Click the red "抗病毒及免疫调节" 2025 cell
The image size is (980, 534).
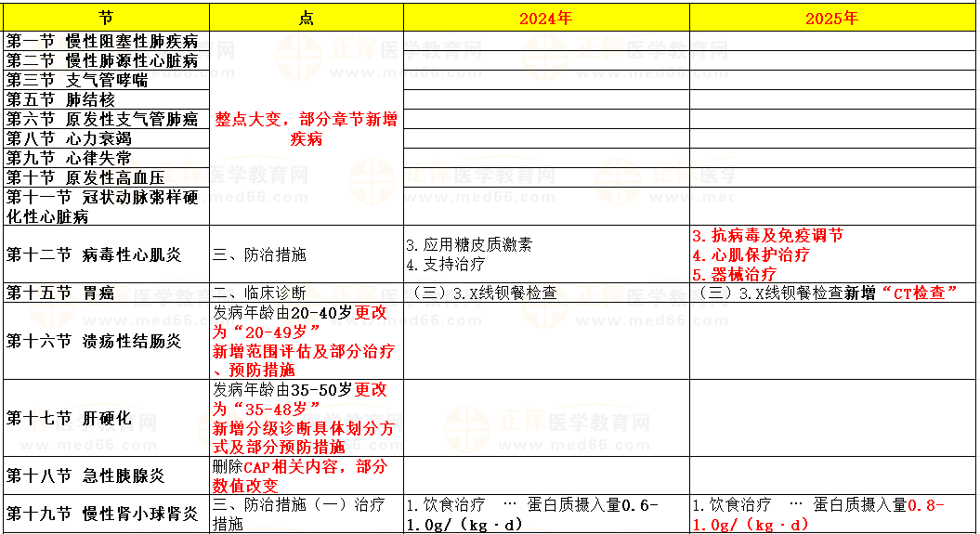tap(831, 254)
